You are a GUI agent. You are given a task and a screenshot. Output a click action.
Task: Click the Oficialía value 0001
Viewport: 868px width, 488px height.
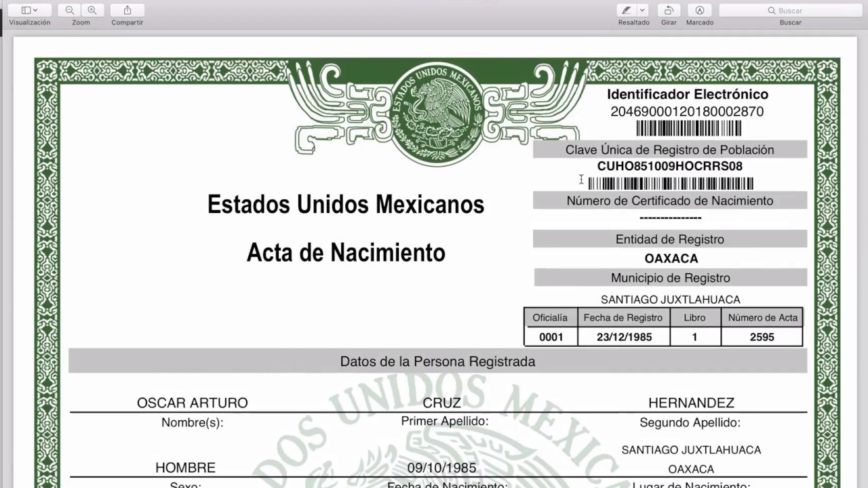click(551, 337)
